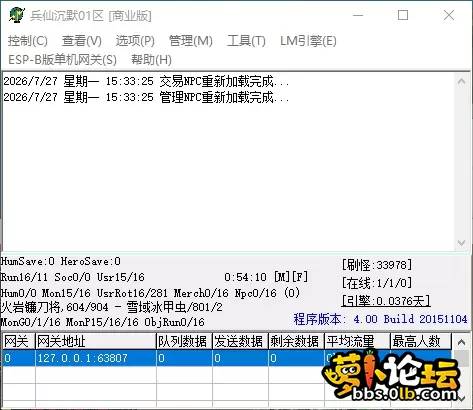Click the 网关 cell of the 127.0.0.1:63807 row
473x410 pixels.
click(x=18, y=358)
